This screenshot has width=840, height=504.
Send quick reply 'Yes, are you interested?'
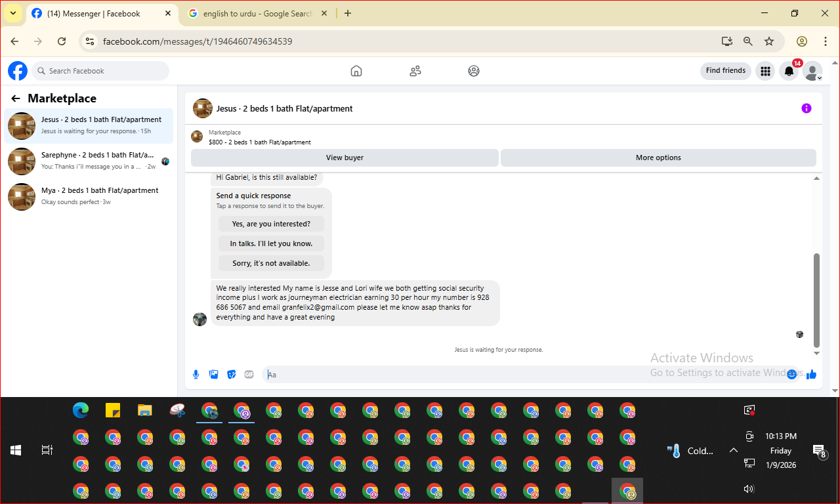[x=271, y=224]
